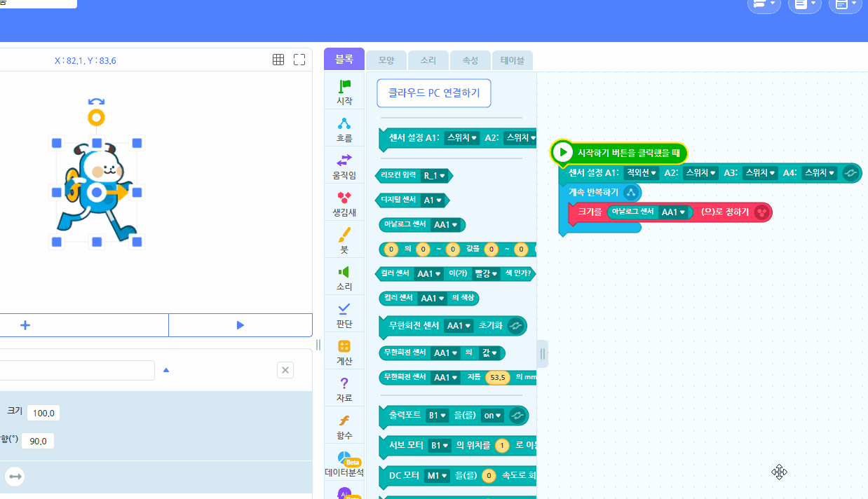868x499 pixels.
Task: Switch to the 속성 tab
Action: (x=470, y=61)
